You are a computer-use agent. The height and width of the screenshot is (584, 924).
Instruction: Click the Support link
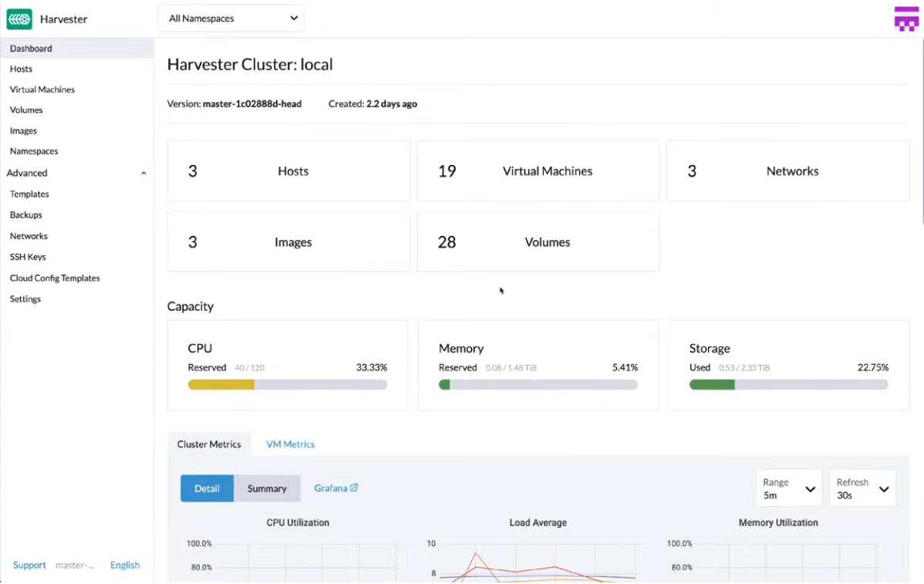(29, 565)
